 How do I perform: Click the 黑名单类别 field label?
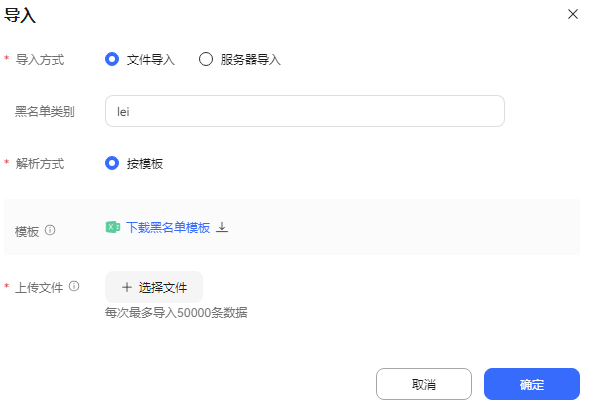(45, 112)
